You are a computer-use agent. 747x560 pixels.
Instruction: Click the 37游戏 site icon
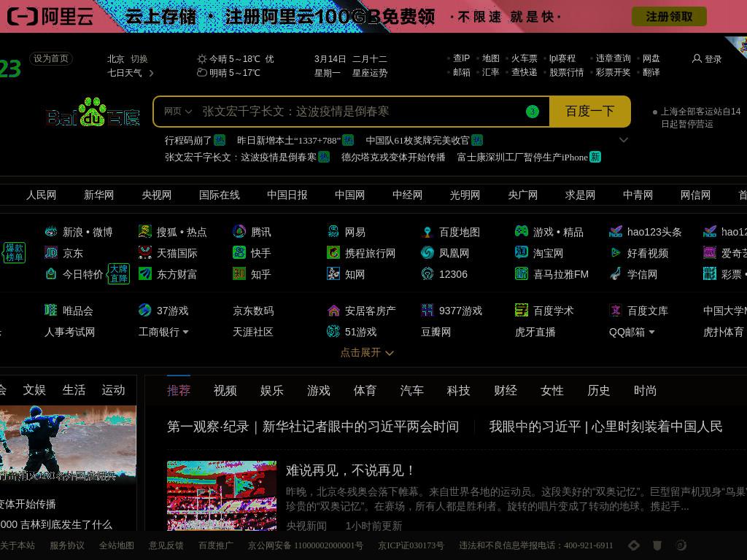pos(145,311)
